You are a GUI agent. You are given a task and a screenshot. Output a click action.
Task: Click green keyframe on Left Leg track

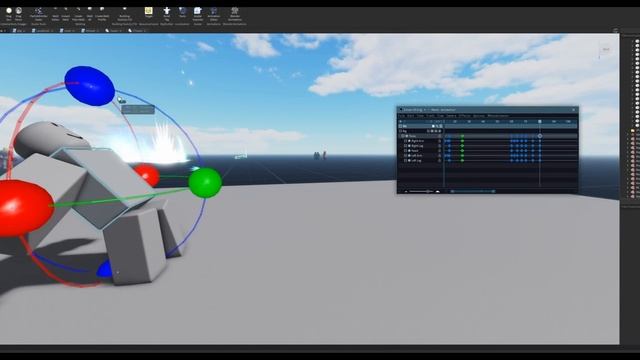click(x=462, y=160)
